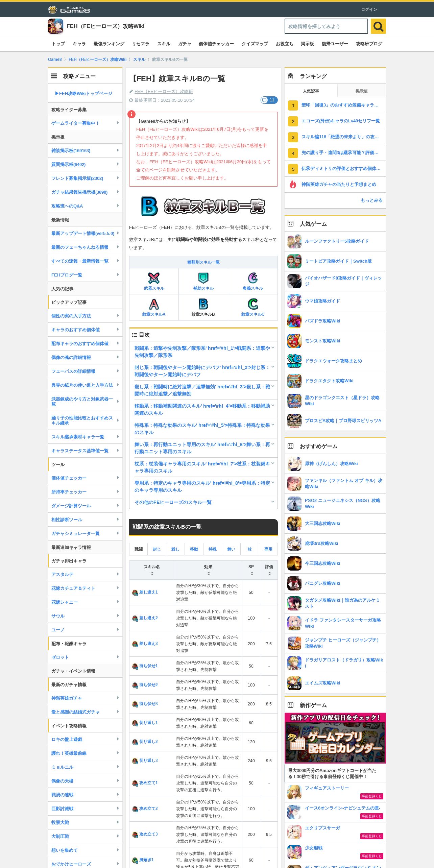
Task: Sort table by スキル名 column
Action: (x=152, y=570)
